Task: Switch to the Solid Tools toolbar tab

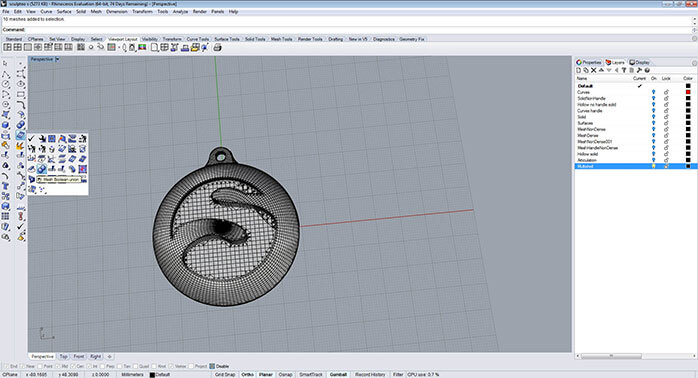Action: click(x=255, y=39)
